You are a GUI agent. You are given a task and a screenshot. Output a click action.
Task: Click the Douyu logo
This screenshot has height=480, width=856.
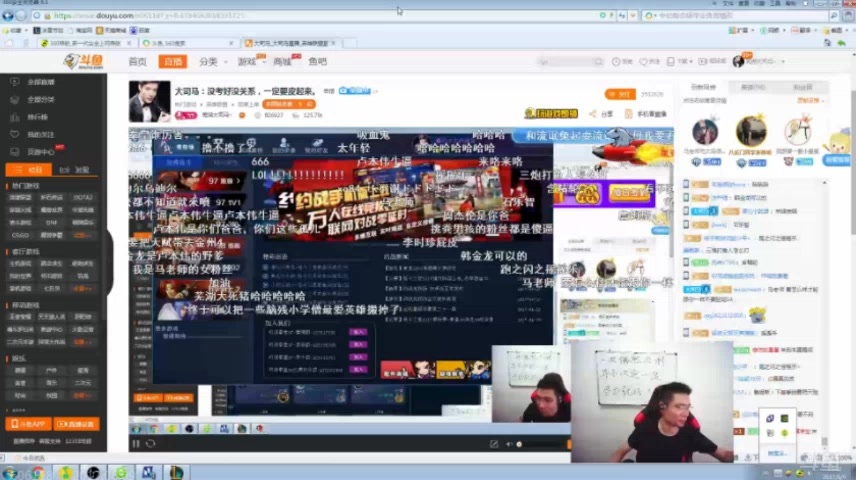pyautogui.click(x=84, y=61)
